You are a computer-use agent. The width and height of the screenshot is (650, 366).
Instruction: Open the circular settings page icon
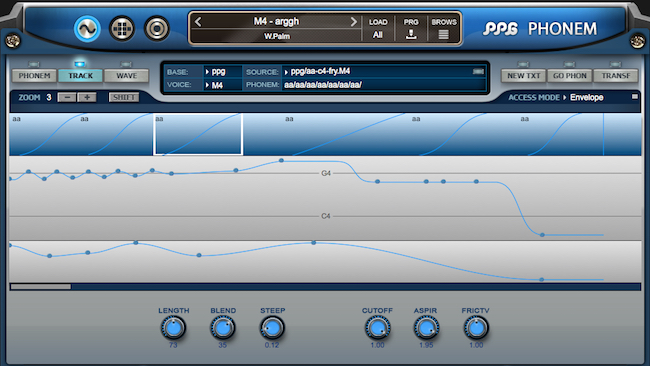pos(157,29)
